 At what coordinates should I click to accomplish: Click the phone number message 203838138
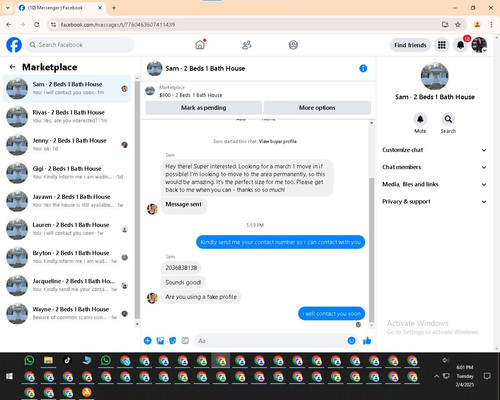point(181,268)
